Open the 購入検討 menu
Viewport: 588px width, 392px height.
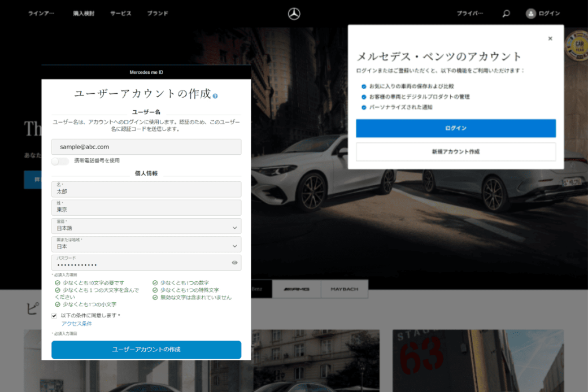(84, 14)
